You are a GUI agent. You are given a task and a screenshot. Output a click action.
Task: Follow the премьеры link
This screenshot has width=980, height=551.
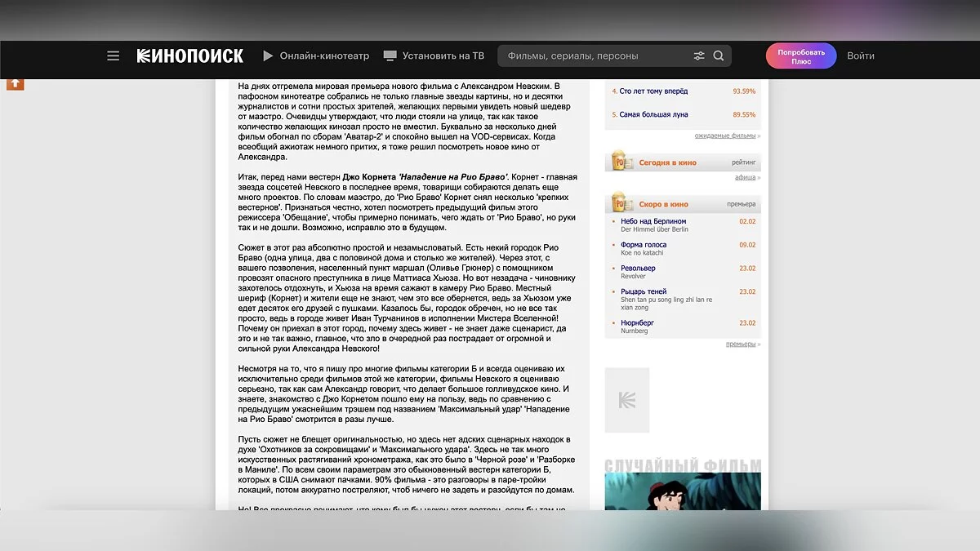[741, 344]
